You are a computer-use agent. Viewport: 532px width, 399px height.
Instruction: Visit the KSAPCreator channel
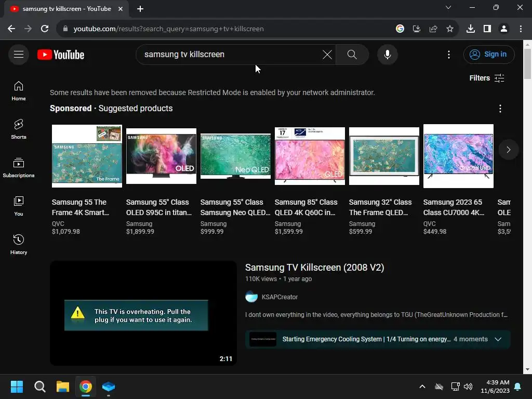coord(280,297)
